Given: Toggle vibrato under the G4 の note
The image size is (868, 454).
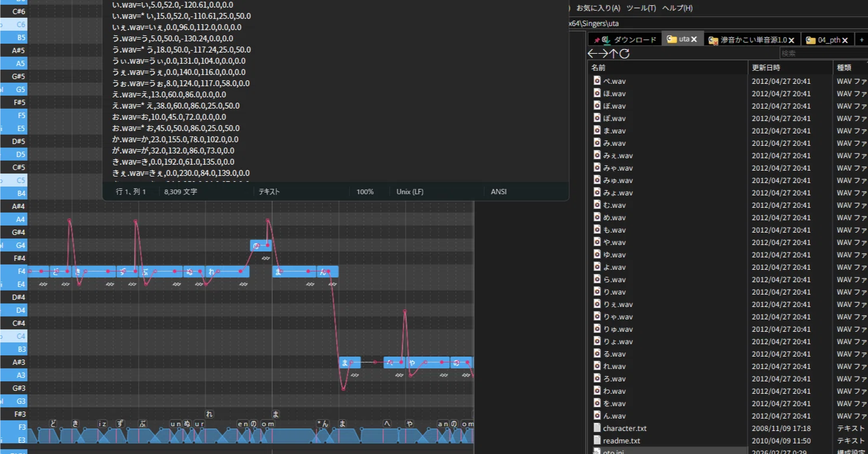Looking at the screenshot, I should click(x=266, y=258).
